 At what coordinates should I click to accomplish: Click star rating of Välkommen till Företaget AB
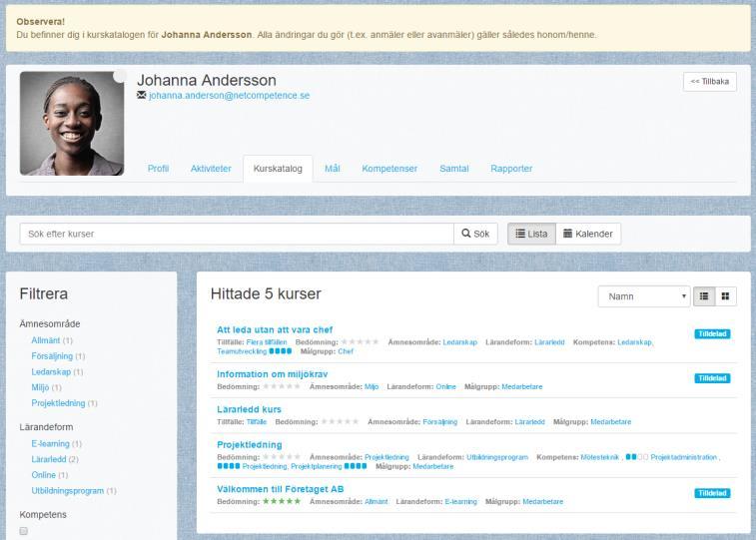(x=282, y=501)
